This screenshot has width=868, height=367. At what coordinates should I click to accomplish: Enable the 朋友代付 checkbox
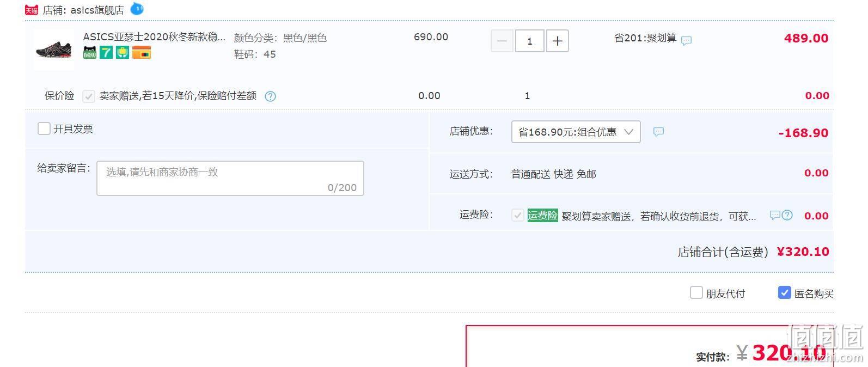pos(696,293)
